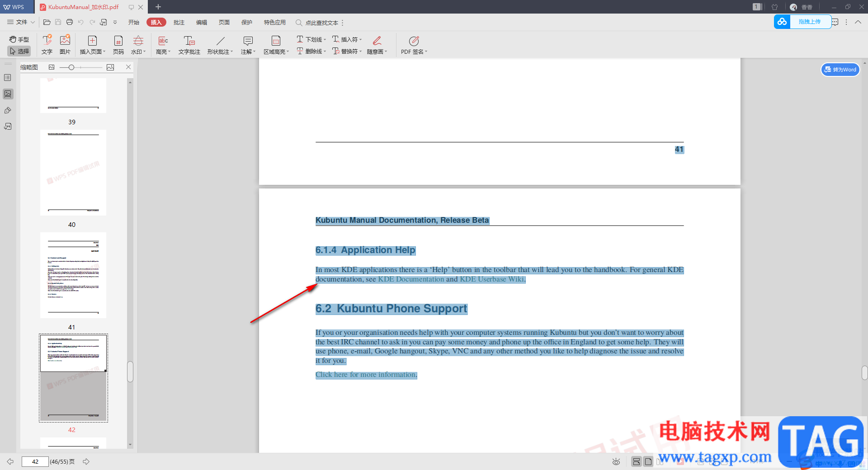Toggle the thumbnail panel sidebar icon
The width and height of the screenshot is (868, 470).
pyautogui.click(x=8, y=94)
